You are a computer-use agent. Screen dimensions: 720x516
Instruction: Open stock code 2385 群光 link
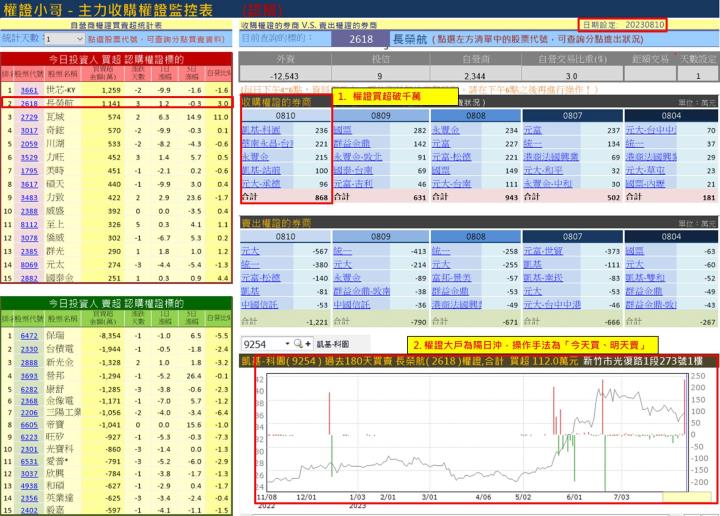point(29,252)
